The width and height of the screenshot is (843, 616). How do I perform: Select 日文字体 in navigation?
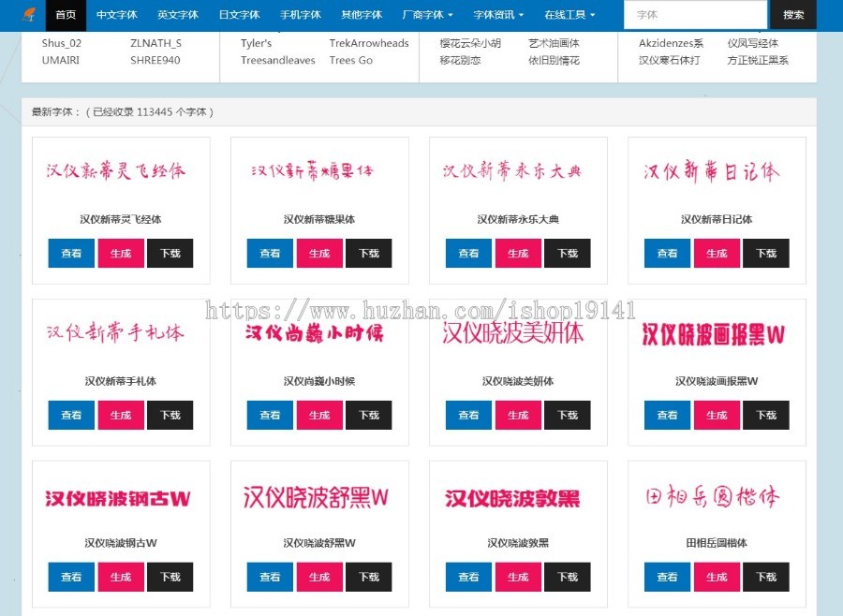point(239,15)
